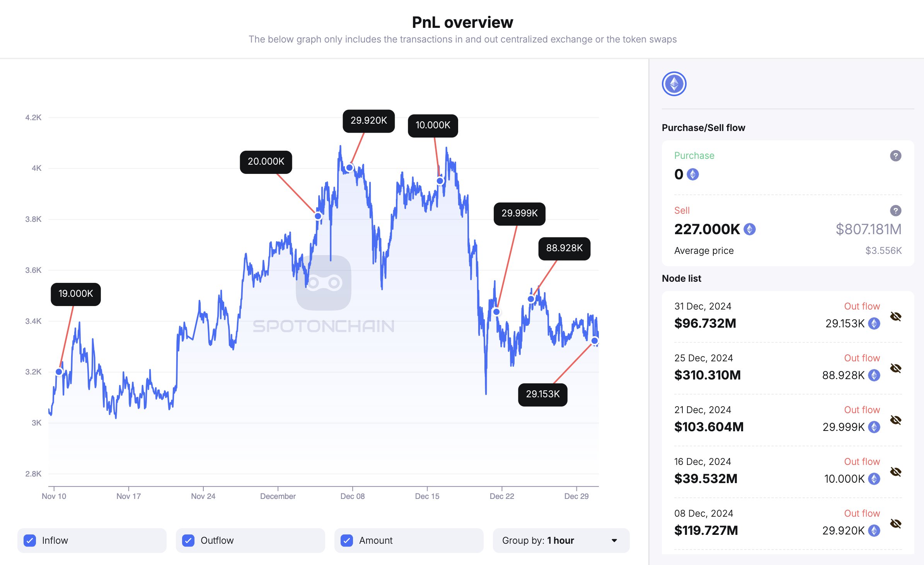Click the Ethereum icon beside 227.000K sell amount
Image resolution: width=924 pixels, height=565 pixels.
point(750,229)
